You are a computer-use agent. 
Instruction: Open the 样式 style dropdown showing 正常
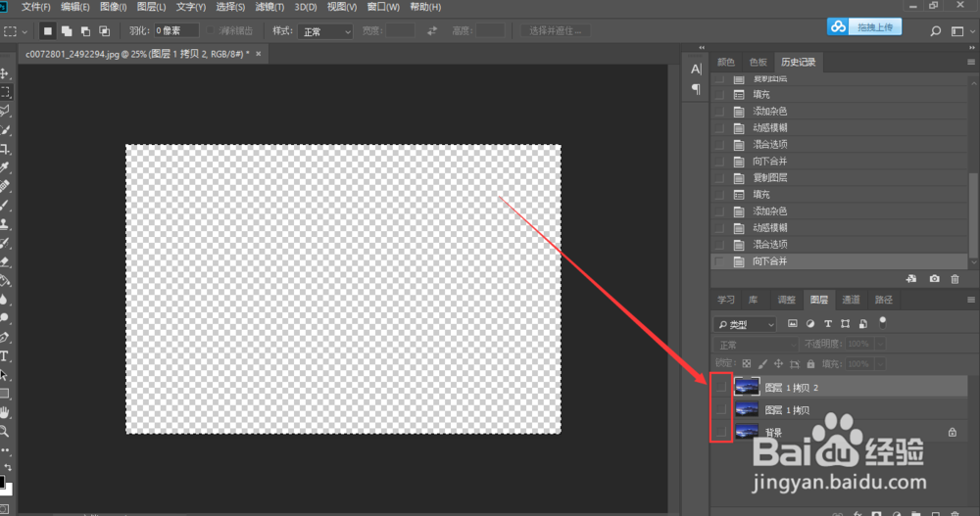(x=325, y=31)
